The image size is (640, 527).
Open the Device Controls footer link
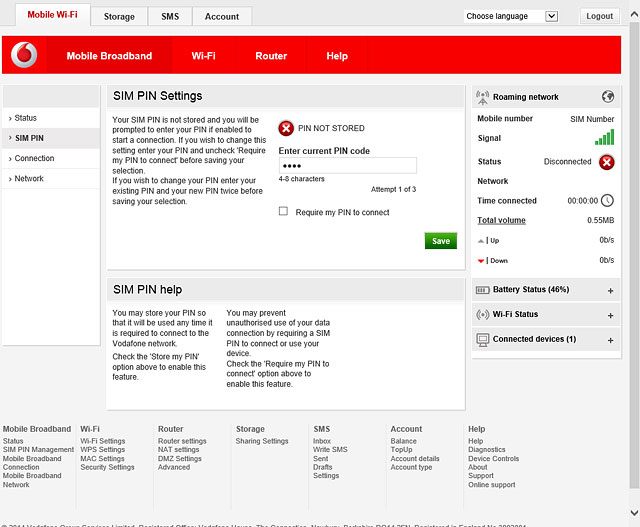click(493, 458)
